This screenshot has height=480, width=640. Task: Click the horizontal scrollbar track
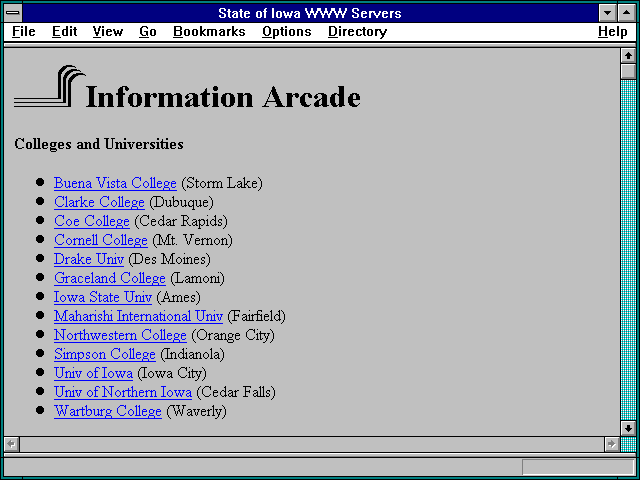[x=312, y=444]
